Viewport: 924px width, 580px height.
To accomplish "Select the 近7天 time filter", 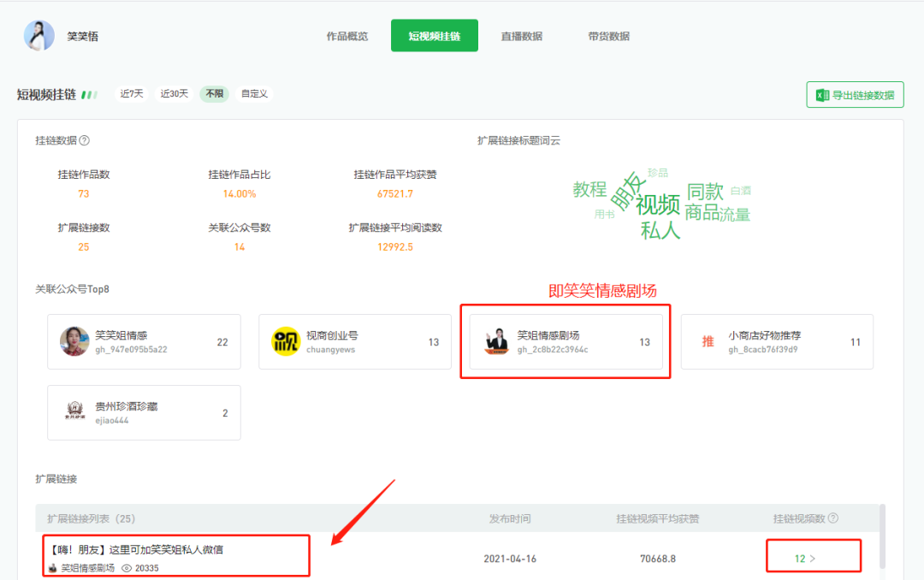I will tap(132, 94).
